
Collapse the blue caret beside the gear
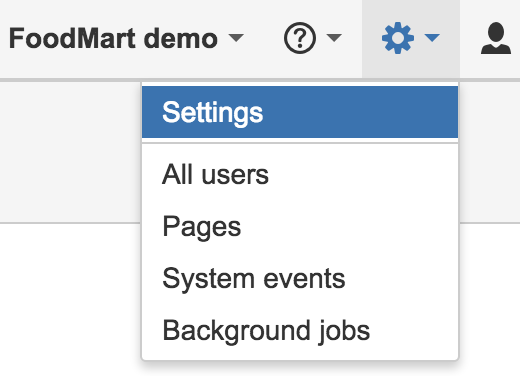coord(432,37)
